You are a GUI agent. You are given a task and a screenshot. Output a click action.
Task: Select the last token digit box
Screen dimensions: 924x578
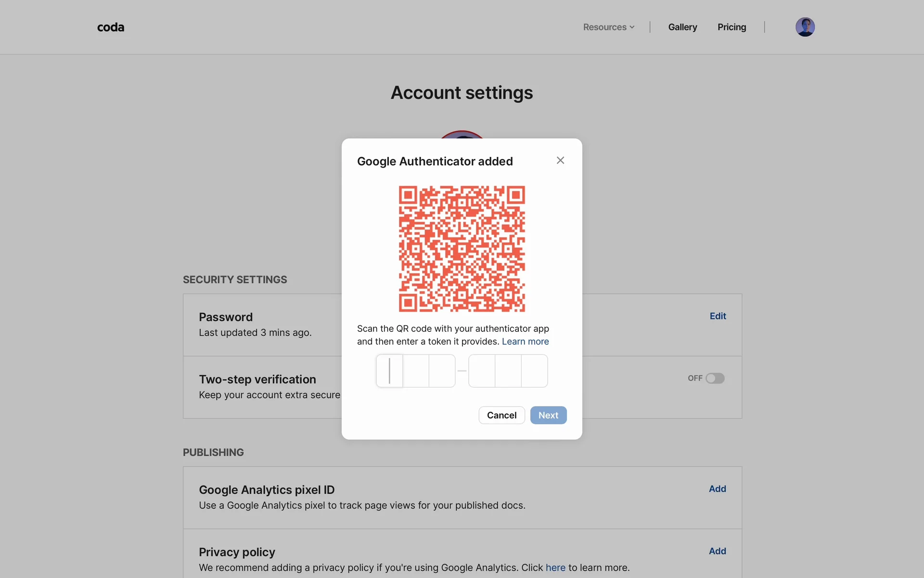tap(534, 371)
